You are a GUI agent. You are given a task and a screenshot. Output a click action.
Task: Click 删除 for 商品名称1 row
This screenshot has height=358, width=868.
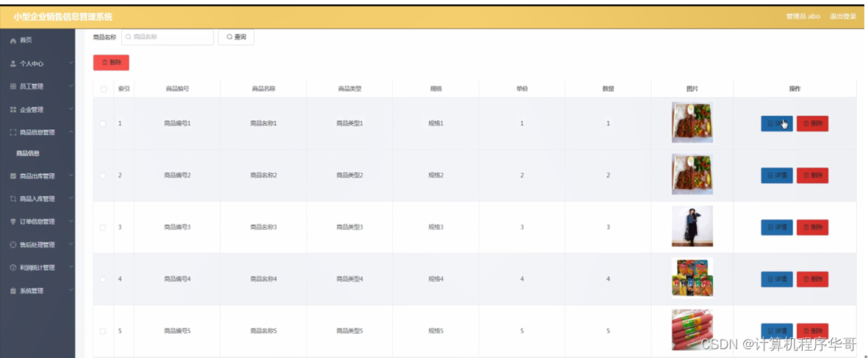click(x=812, y=123)
